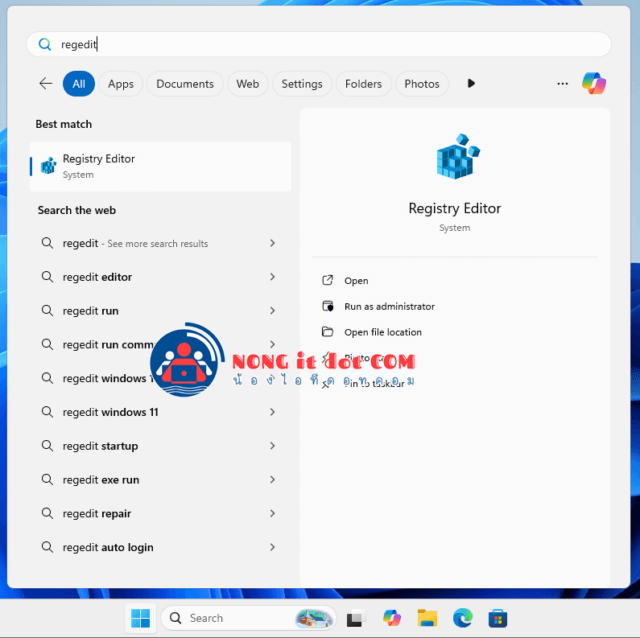Open Windows Start button on taskbar
Viewport: 640px width, 638px height.
coord(140,618)
